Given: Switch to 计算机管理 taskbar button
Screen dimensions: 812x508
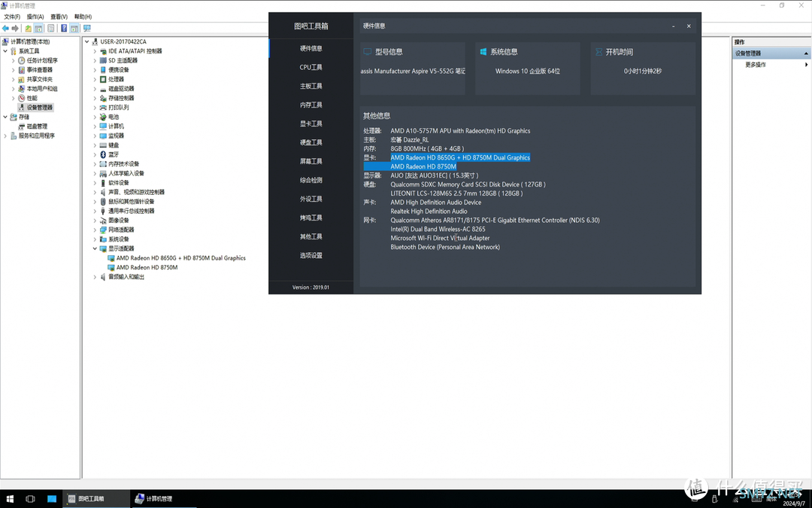Looking at the screenshot, I should coord(163,499).
